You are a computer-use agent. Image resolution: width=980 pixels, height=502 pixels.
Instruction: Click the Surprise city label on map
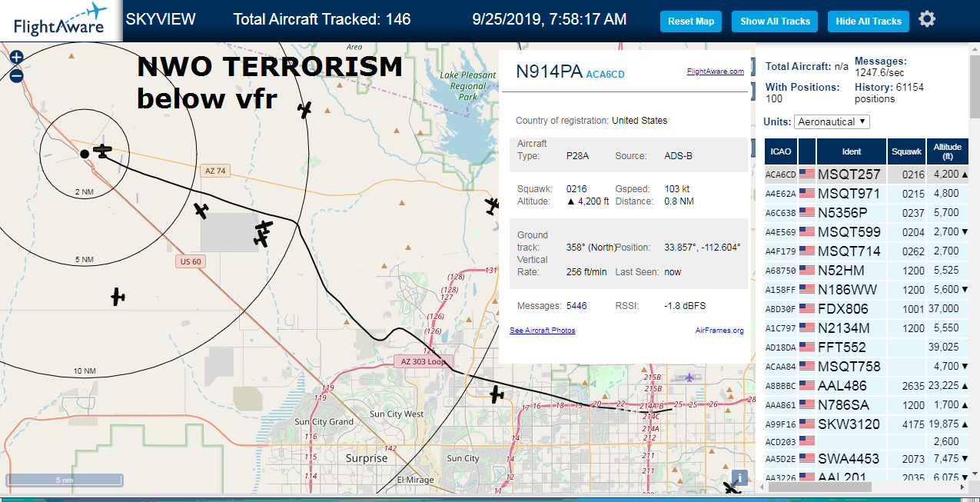pos(367,458)
